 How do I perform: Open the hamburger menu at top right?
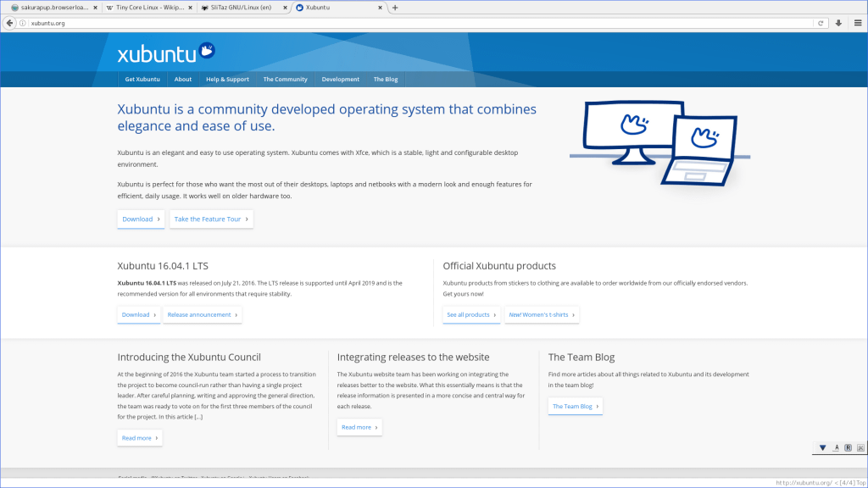click(x=858, y=23)
